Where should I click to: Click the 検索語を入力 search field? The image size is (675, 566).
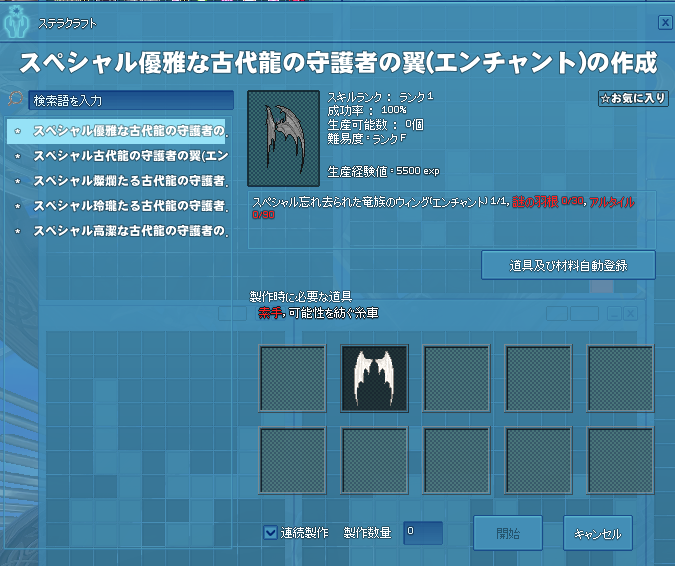(131, 100)
